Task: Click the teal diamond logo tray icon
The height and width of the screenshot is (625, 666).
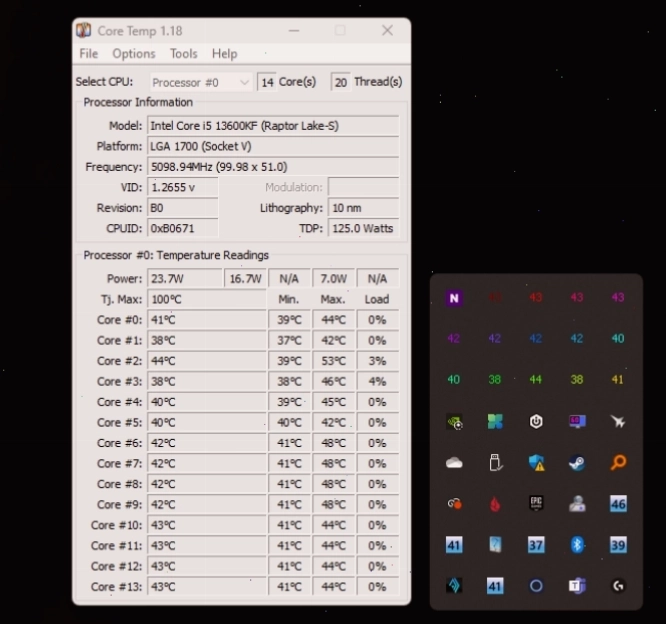Action: [454, 586]
